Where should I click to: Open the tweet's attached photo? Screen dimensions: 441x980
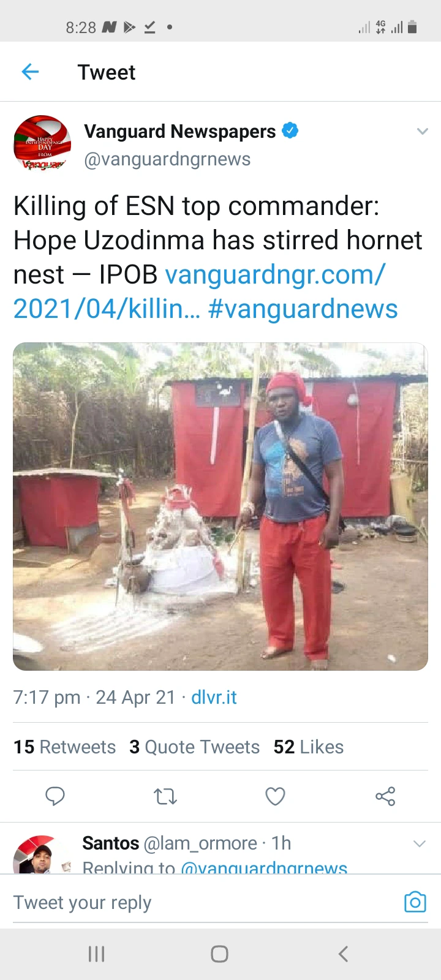click(221, 507)
